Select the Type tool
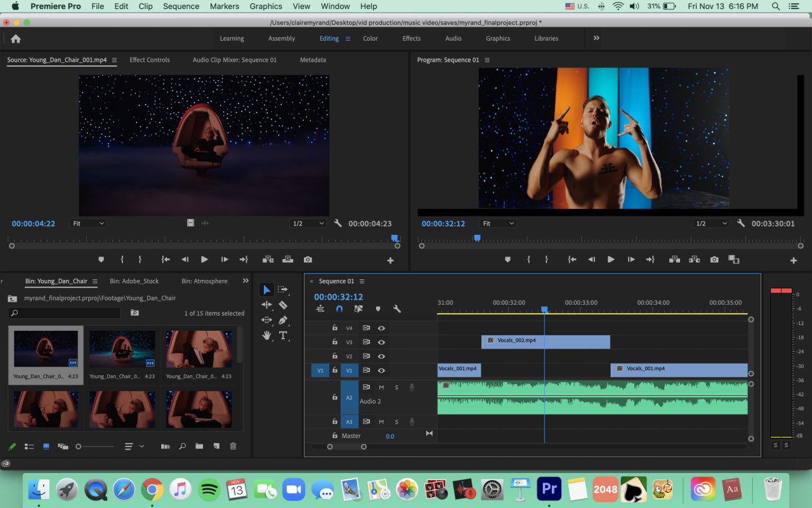The image size is (812, 508). pyautogui.click(x=283, y=335)
